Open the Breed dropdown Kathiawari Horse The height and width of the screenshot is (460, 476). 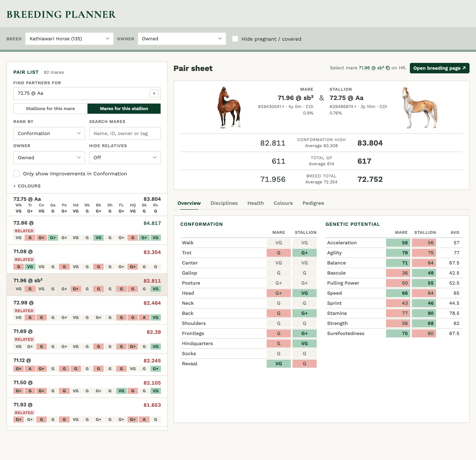(69, 39)
